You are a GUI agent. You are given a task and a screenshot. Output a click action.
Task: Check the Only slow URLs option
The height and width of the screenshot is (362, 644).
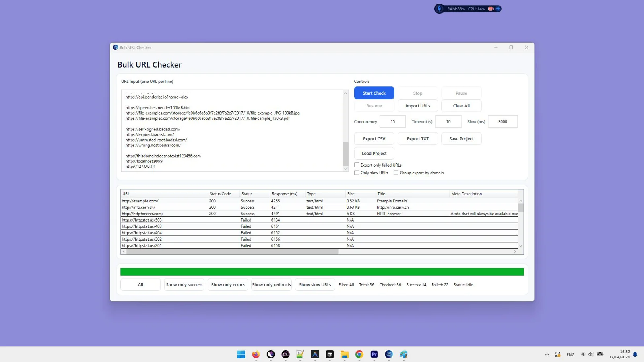357,173
